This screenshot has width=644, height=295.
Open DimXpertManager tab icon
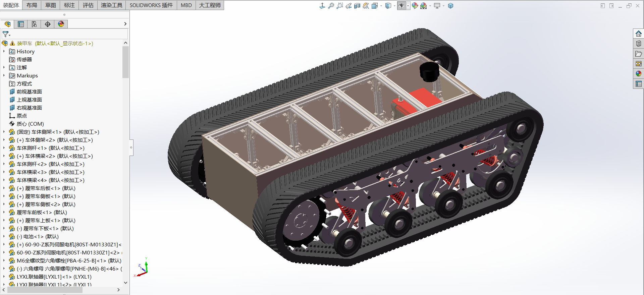pos(48,24)
